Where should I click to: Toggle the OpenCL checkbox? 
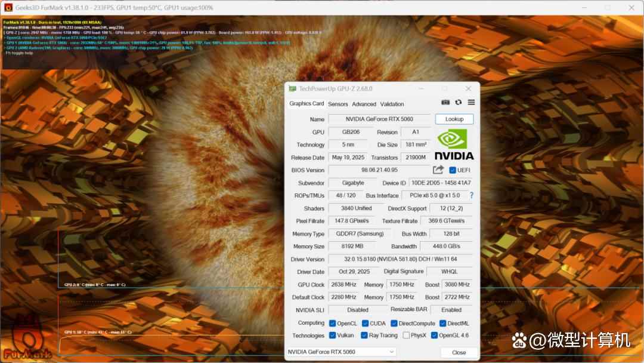click(333, 324)
